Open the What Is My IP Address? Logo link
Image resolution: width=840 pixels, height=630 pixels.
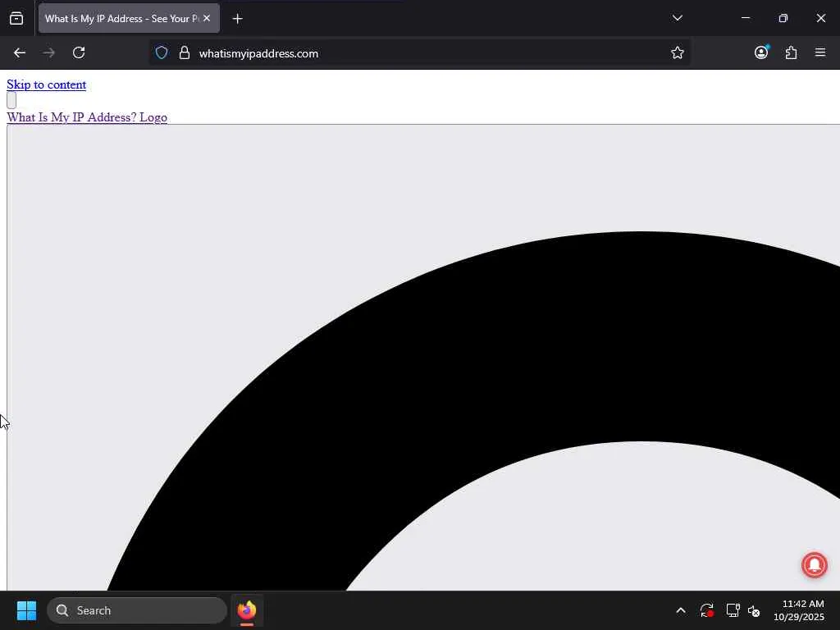tap(87, 117)
